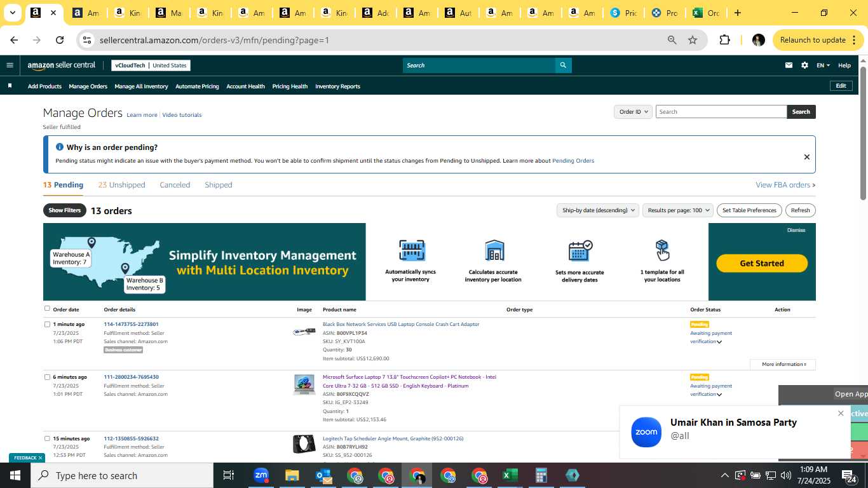Open the Manage All Inventory menu
The image size is (868, 488).
pyautogui.click(x=141, y=86)
